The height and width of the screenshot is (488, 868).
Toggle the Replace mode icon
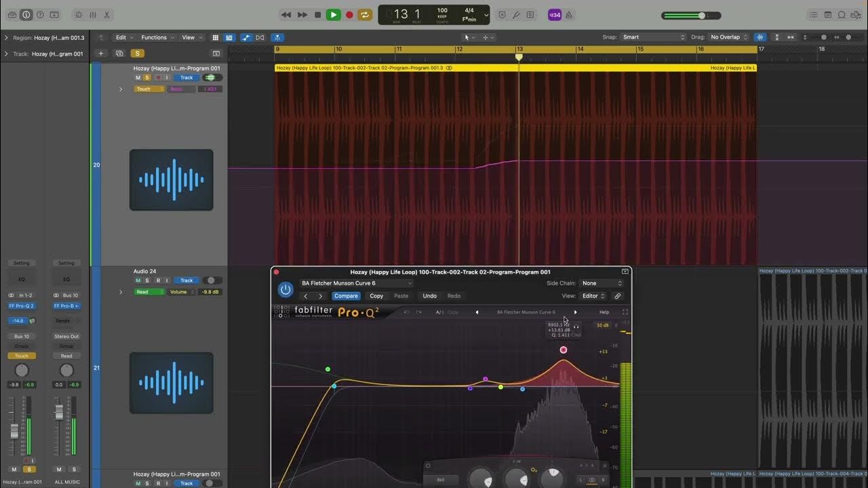[x=502, y=15]
